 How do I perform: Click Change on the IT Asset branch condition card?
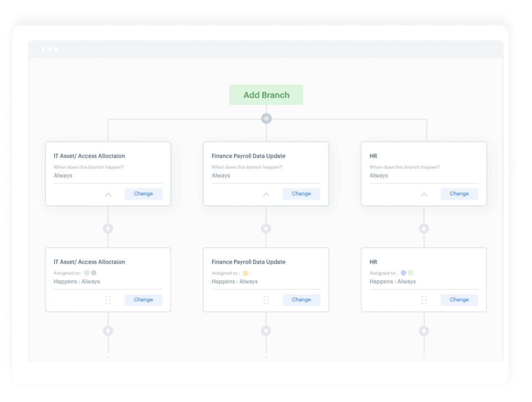(143, 194)
